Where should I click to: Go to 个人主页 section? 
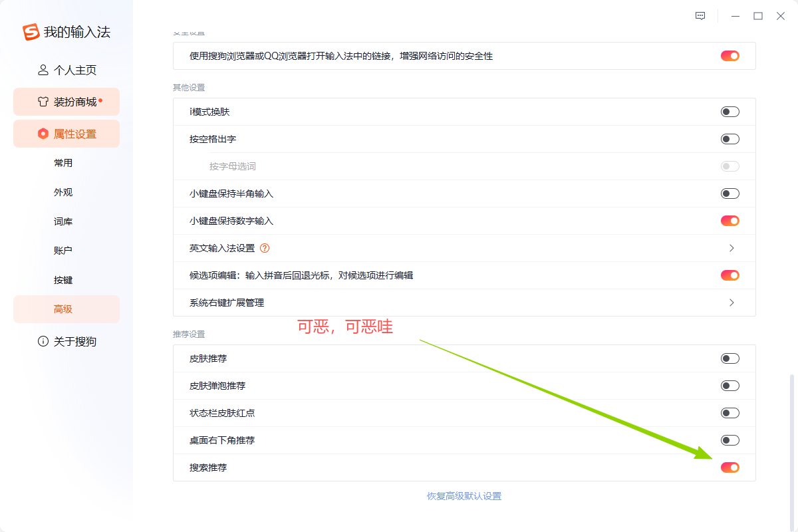[x=66, y=70]
